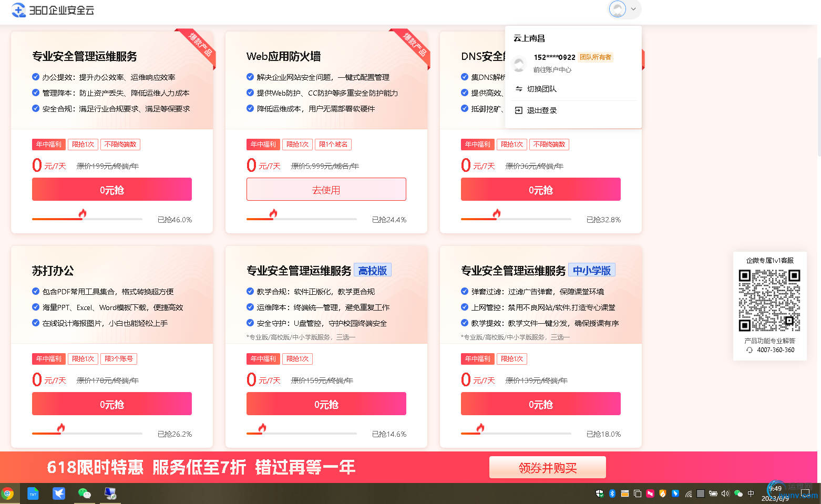Click the 360企业安全云 logo
Viewport: 821px width, 504px height.
[x=53, y=10]
